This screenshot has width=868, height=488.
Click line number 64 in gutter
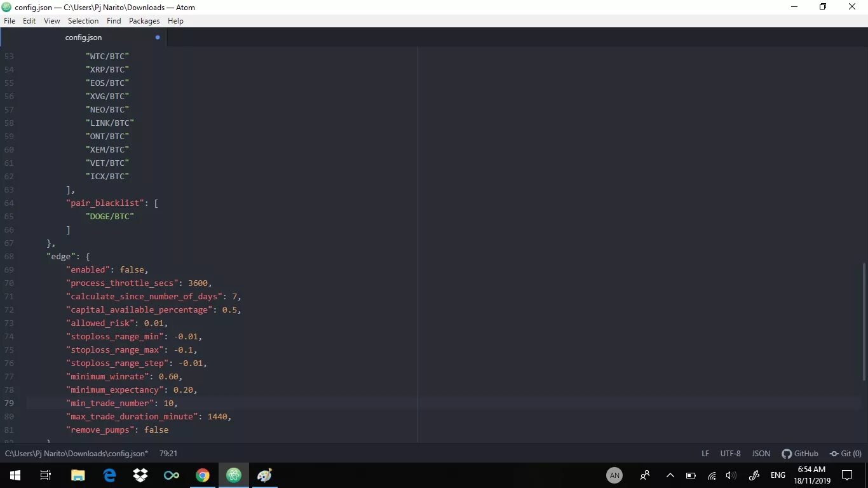point(9,203)
